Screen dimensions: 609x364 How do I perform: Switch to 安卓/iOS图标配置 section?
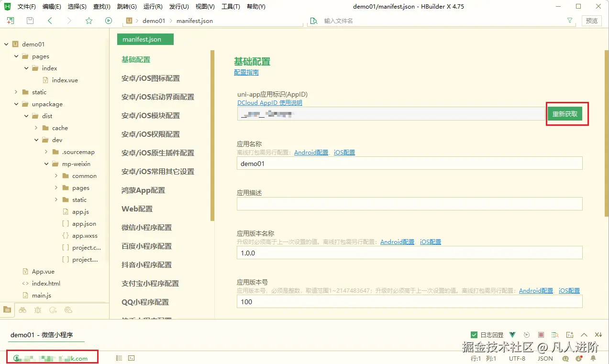tap(151, 78)
